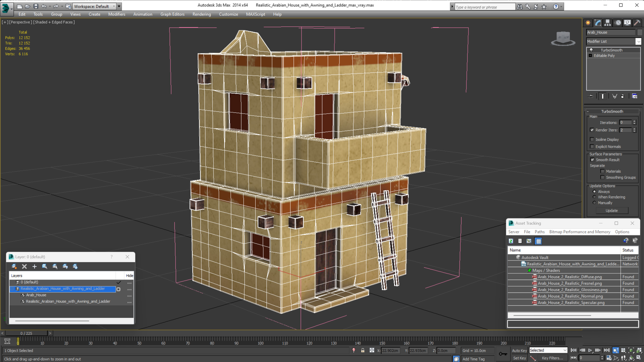This screenshot has width=644, height=362.
Task: Remove modifier from the stack
Action: (623, 96)
